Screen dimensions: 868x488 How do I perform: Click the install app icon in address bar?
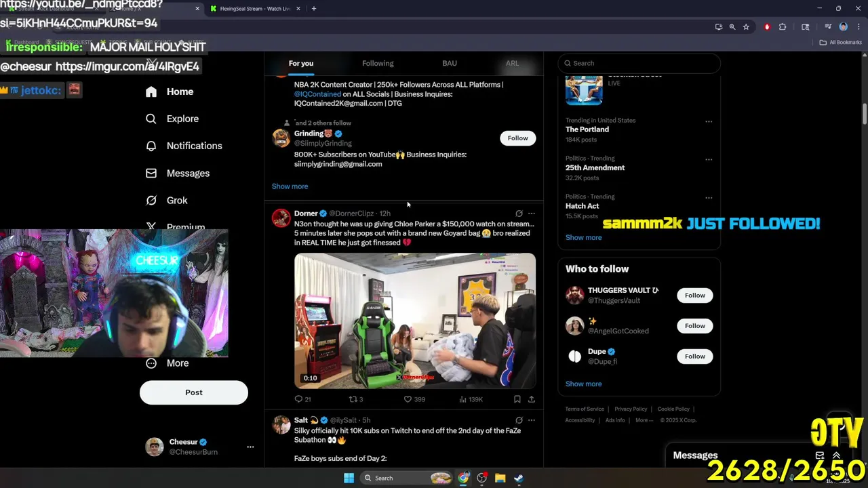[719, 27]
